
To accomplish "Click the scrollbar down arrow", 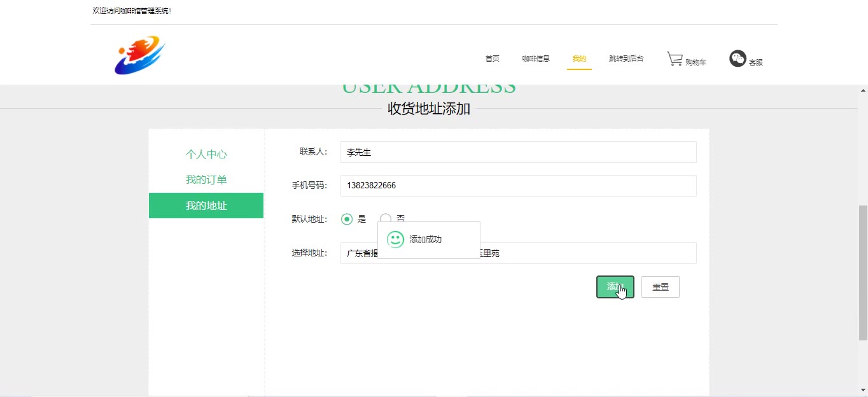I will pyautogui.click(x=863, y=390).
